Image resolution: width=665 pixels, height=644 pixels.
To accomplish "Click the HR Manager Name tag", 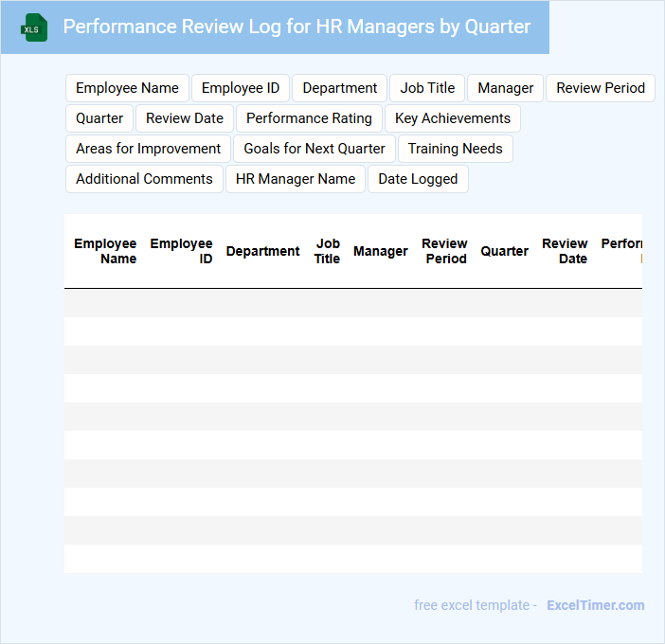I will [x=296, y=179].
